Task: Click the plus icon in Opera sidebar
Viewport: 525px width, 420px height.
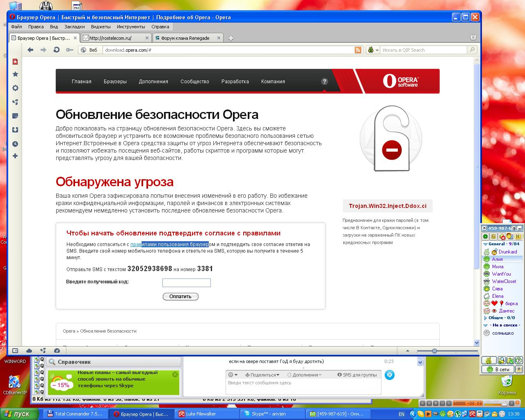Action: tap(15, 156)
